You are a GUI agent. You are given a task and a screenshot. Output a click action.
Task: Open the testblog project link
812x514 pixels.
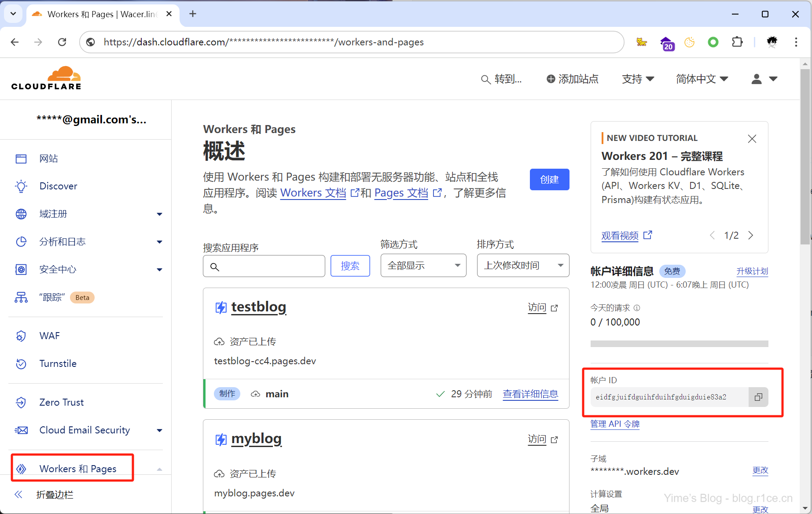pos(258,307)
